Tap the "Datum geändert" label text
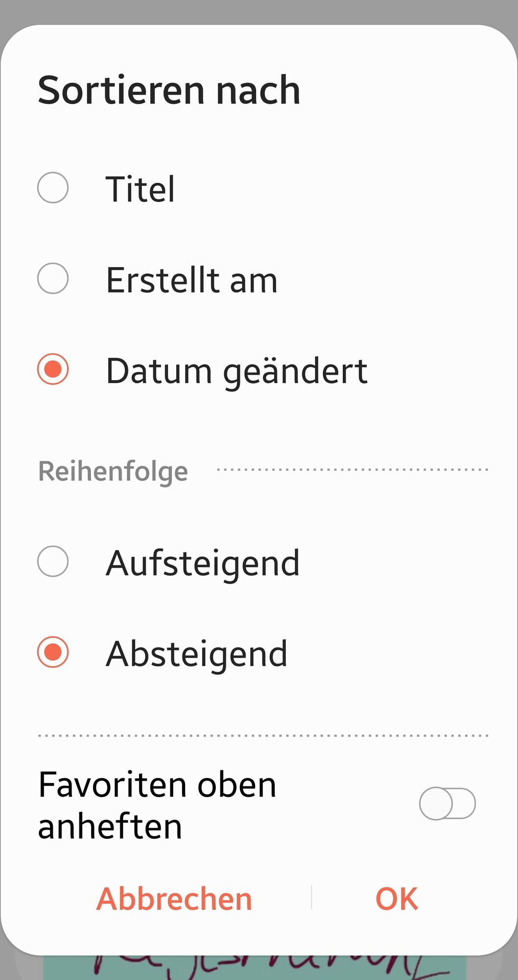The image size is (518, 980). coord(236,371)
